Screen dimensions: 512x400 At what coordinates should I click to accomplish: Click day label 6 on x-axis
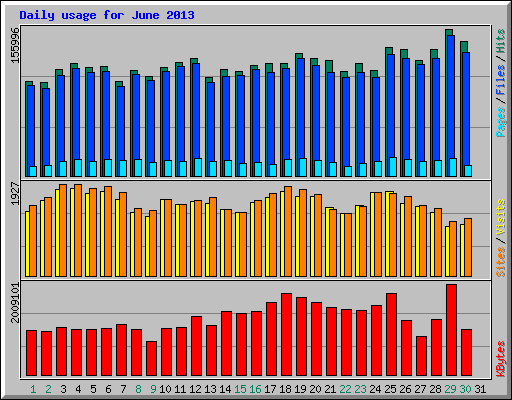[x=108, y=389]
